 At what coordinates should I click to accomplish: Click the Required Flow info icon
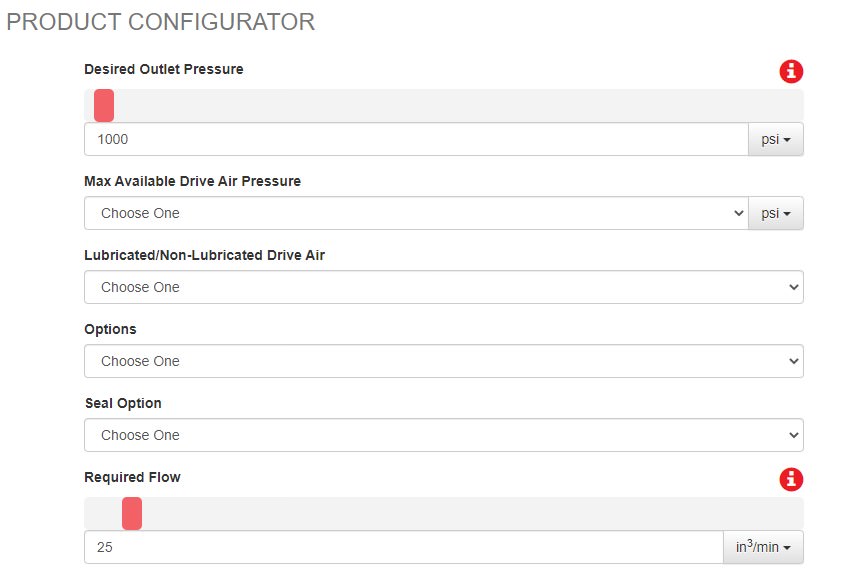pyautogui.click(x=791, y=479)
